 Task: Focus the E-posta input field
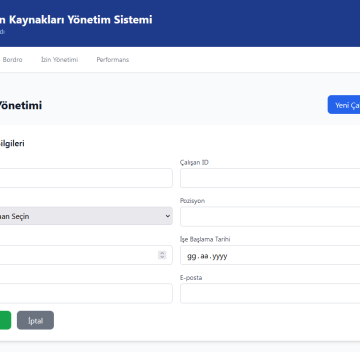click(x=270, y=294)
